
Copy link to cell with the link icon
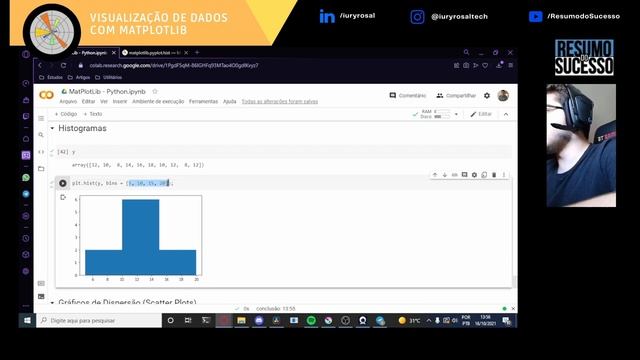tap(455, 175)
